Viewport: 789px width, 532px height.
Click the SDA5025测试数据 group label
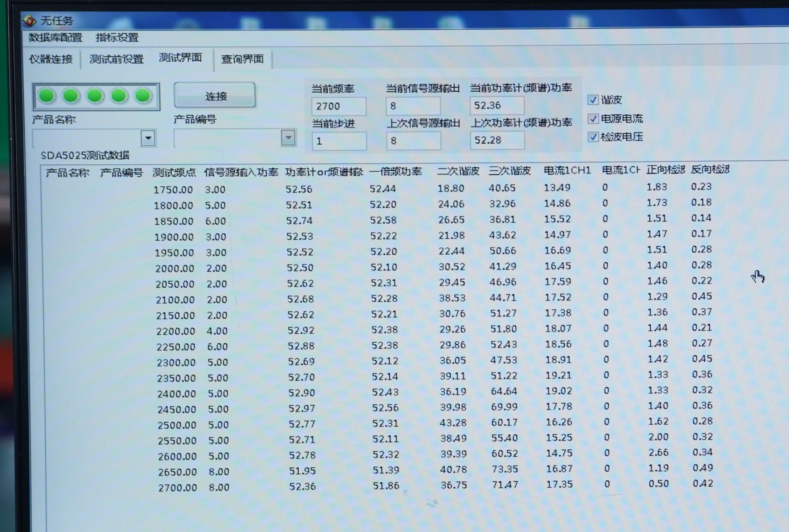tap(85, 155)
